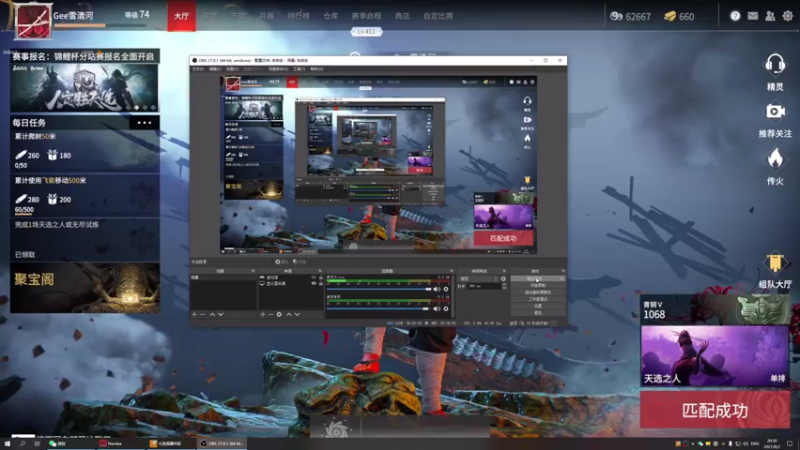This screenshot has height=450, width=800.
Task: Switch to Naraka in the taskbar
Action: tap(120, 444)
